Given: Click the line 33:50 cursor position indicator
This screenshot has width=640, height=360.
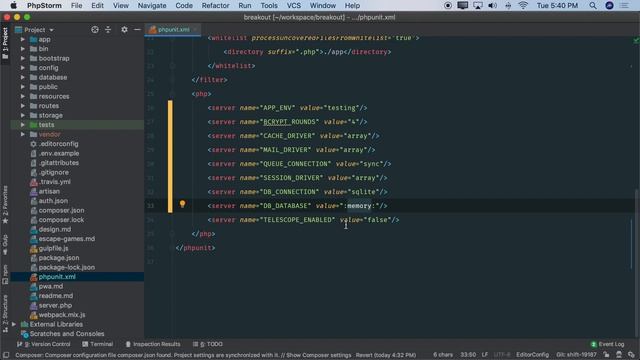Looking at the screenshot, I should point(468,355).
